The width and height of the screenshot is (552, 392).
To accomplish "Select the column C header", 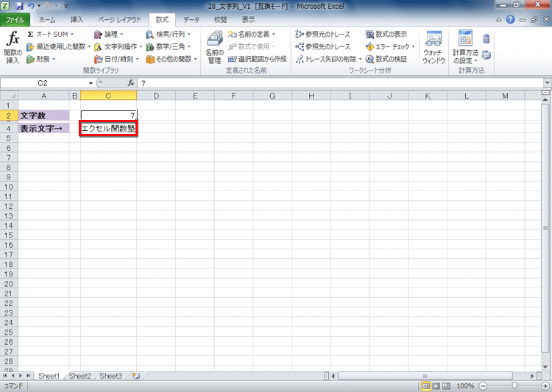I will click(108, 96).
